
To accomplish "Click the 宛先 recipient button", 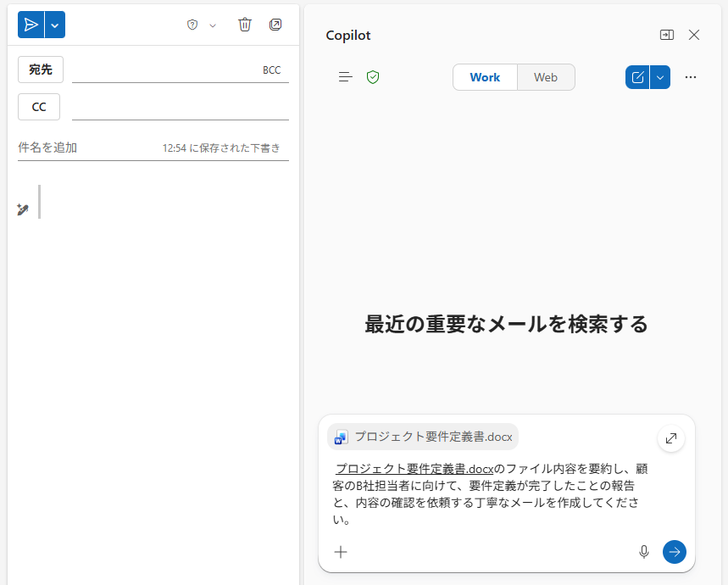I will click(41, 70).
